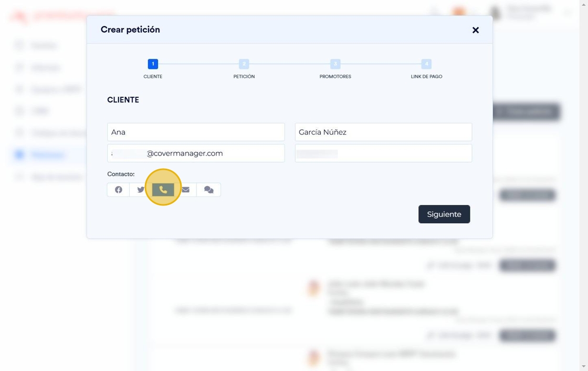Pick the email envelope contact option
This screenshot has height=371, width=588.
click(186, 190)
